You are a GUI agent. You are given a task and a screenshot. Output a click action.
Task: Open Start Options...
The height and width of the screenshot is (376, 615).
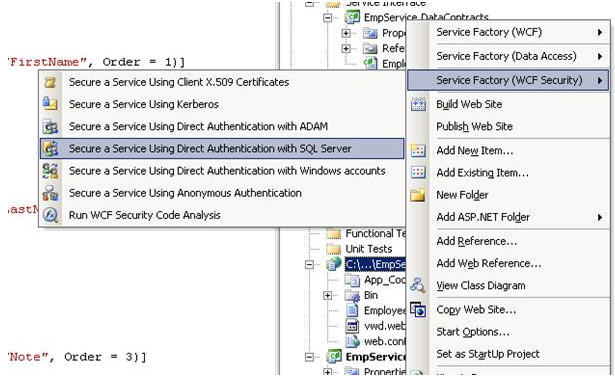click(508, 332)
